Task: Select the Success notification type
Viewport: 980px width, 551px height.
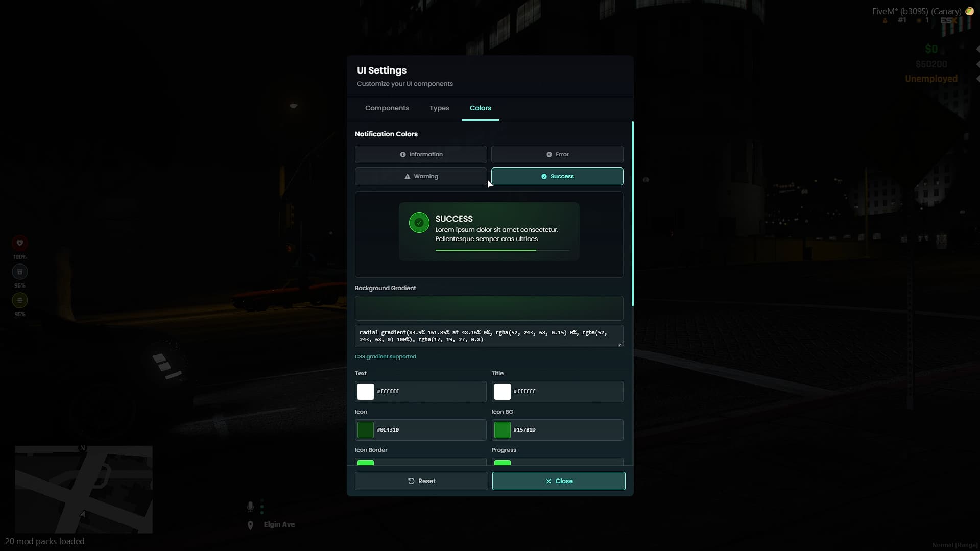Action: [x=557, y=176]
